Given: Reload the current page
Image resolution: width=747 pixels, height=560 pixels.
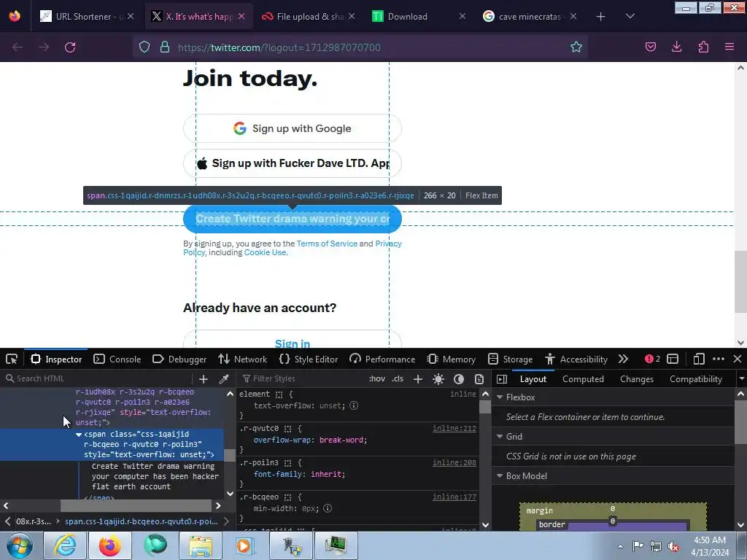Looking at the screenshot, I should (x=70, y=47).
